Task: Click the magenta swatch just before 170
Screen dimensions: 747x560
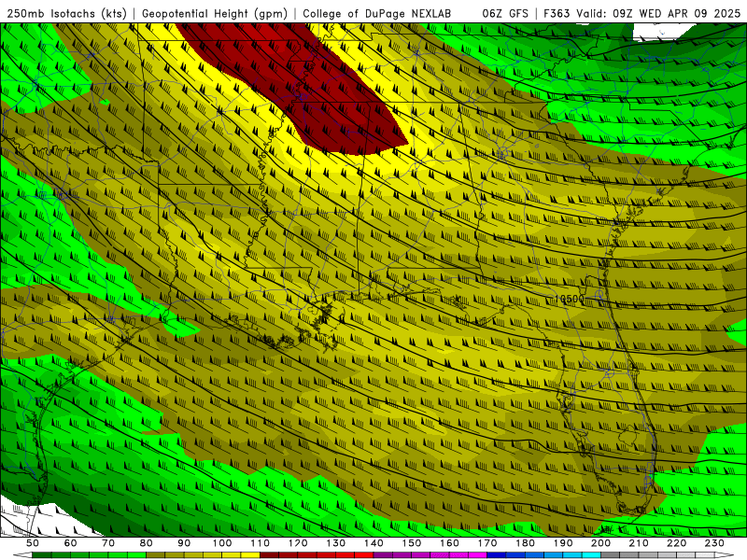Action: tap(478, 555)
